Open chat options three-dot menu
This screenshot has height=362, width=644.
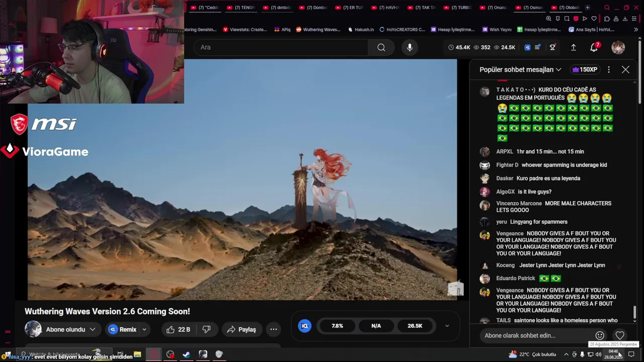click(609, 69)
